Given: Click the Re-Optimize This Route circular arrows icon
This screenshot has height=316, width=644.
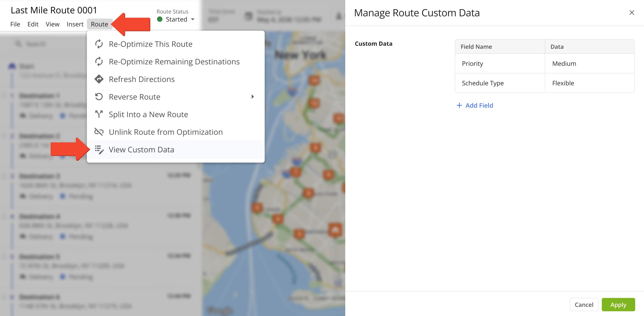Looking at the screenshot, I should [x=99, y=44].
